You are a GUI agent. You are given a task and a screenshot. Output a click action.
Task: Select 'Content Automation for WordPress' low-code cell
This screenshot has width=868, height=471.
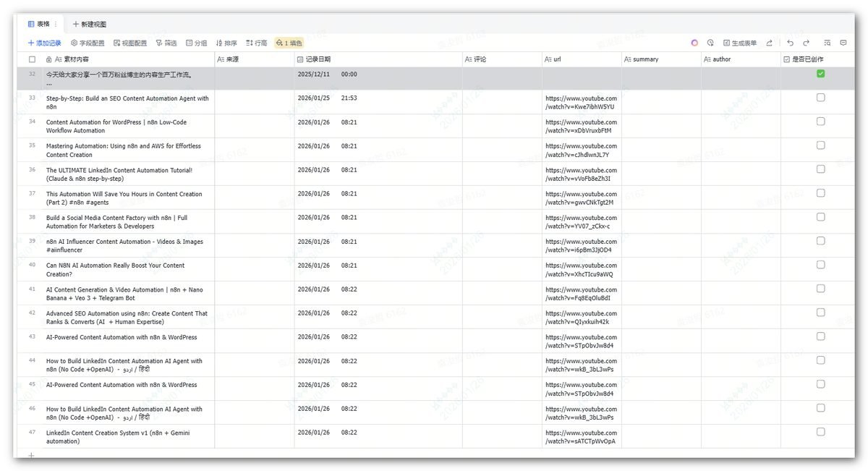point(128,127)
